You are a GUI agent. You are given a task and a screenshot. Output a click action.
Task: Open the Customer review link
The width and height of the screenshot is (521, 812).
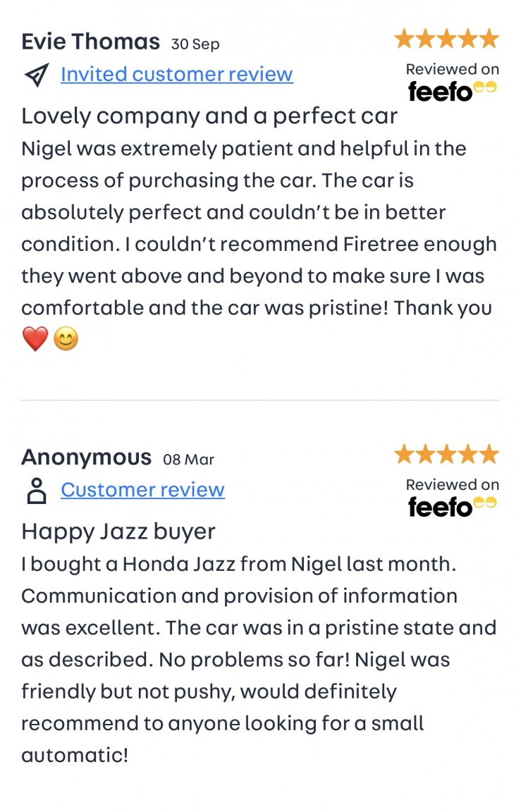(142, 490)
